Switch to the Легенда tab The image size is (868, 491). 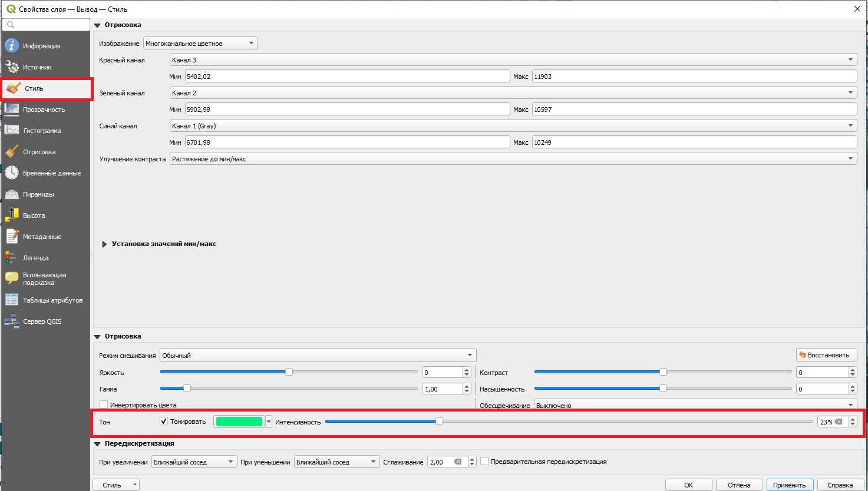(35, 258)
